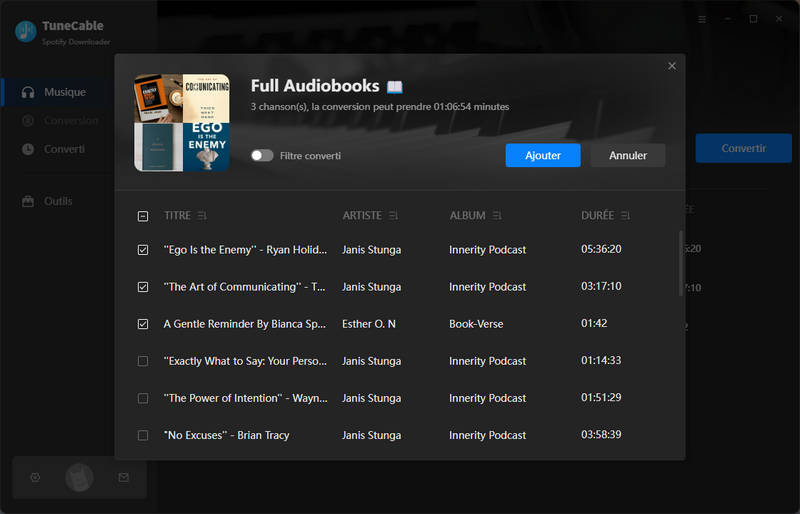Click the TITRE column header label

pyautogui.click(x=177, y=216)
